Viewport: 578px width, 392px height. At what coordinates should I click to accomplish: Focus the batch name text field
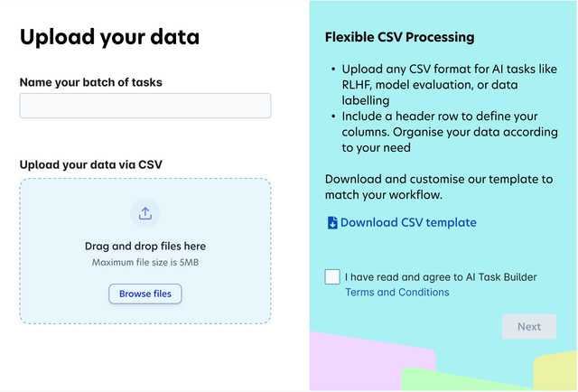(145, 106)
